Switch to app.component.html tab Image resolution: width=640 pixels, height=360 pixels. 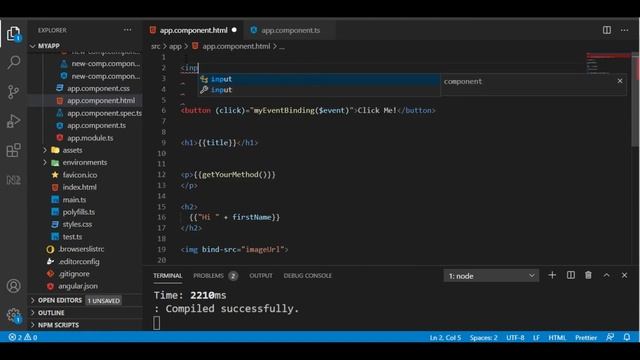pyautogui.click(x=193, y=30)
